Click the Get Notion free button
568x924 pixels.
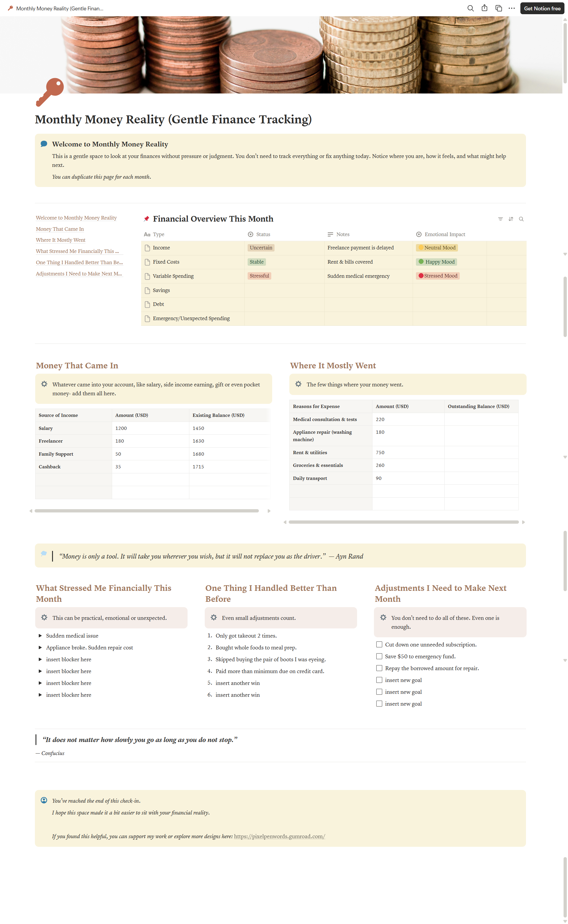tap(542, 8)
